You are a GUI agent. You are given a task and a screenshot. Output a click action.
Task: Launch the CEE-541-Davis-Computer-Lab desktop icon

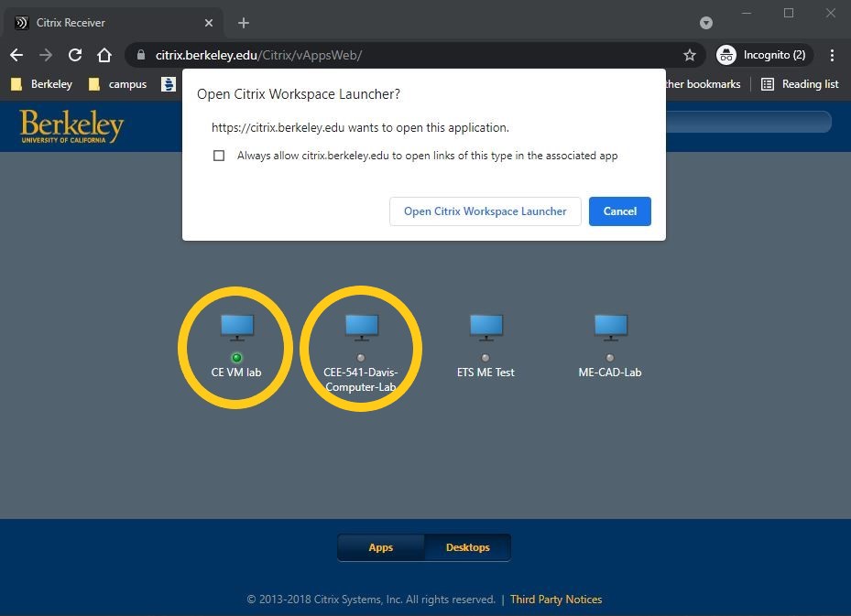[362, 328]
